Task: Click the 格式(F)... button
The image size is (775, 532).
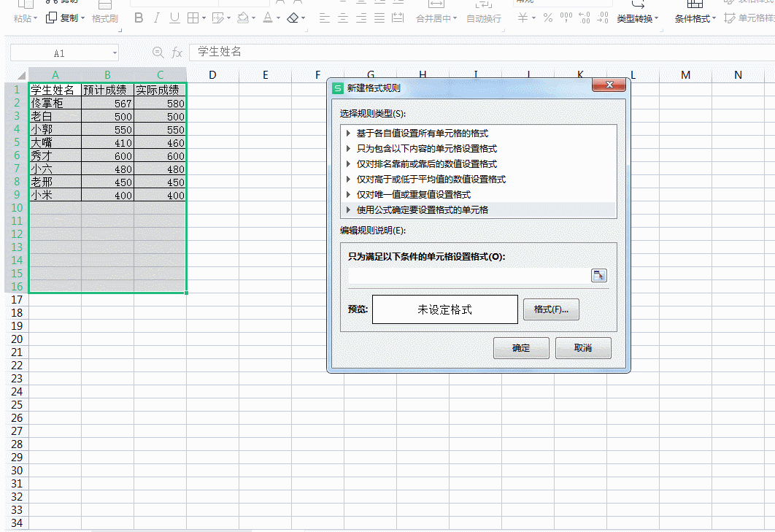Action: coord(551,309)
